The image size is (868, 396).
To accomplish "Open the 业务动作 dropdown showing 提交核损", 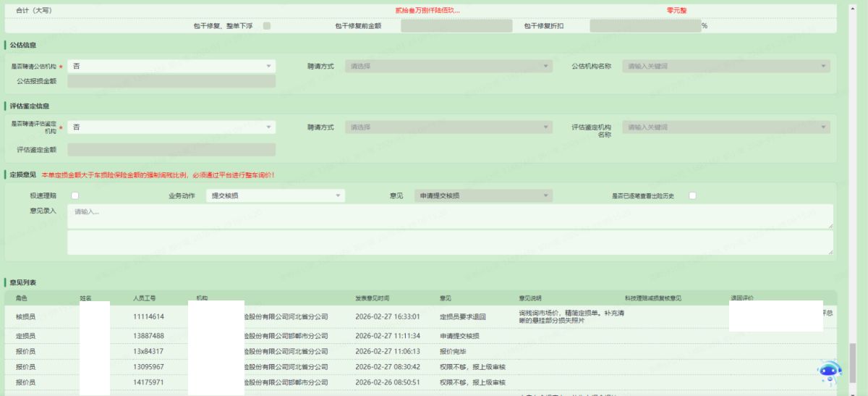I will [x=276, y=196].
